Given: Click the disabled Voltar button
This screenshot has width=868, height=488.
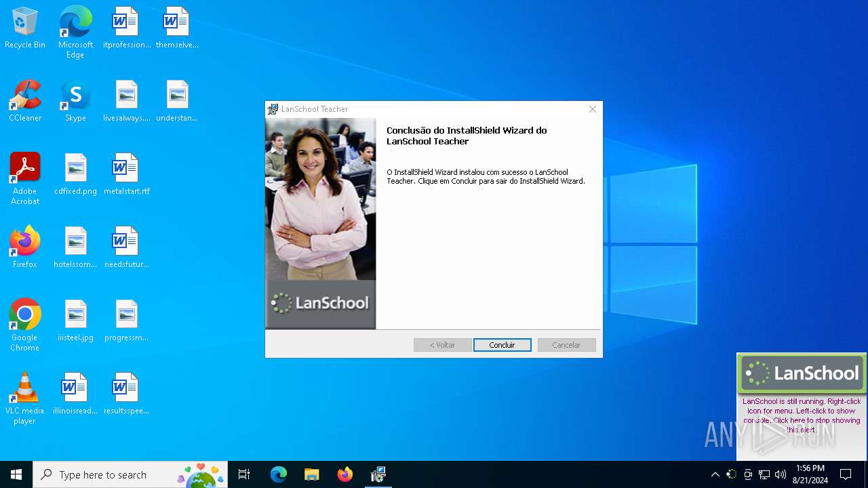Looking at the screenshot, I should click(x=443, y=345).
